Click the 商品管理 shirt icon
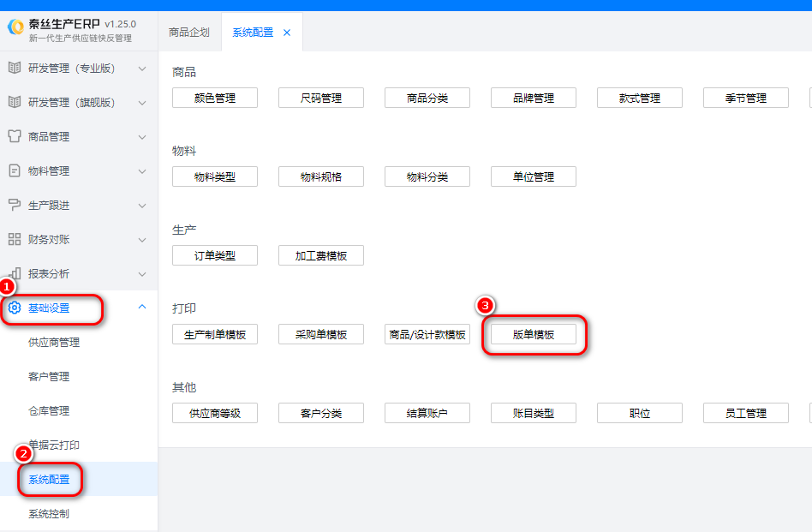Viewport: 812px width, 532px height. (14, 136)
